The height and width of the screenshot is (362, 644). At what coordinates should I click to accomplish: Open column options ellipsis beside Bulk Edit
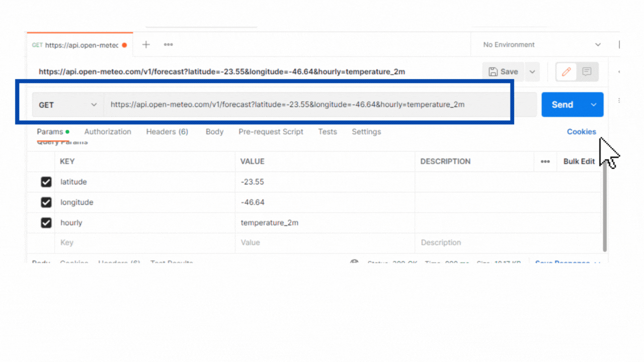545,162
